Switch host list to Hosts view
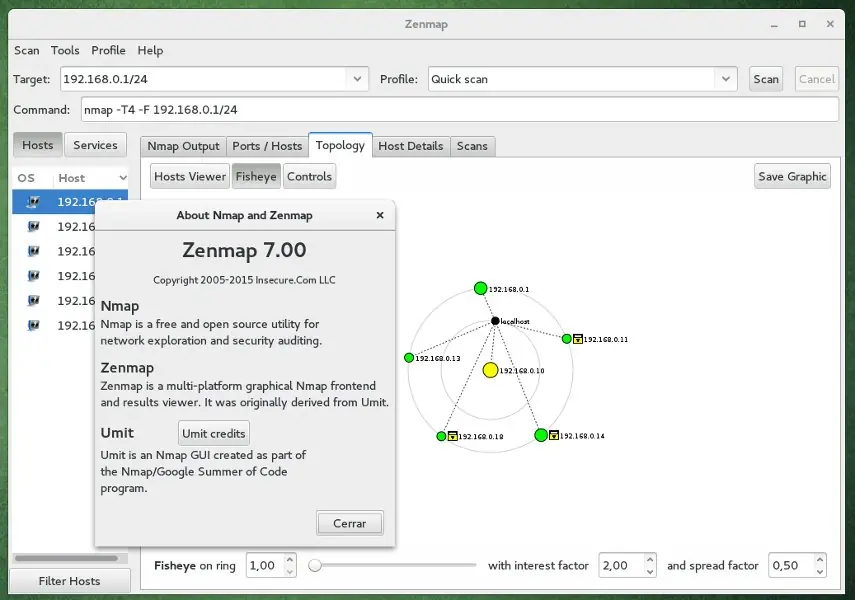The width and height of the screenshot is (855, 600). pyautogui.click(x=38, y=145)
